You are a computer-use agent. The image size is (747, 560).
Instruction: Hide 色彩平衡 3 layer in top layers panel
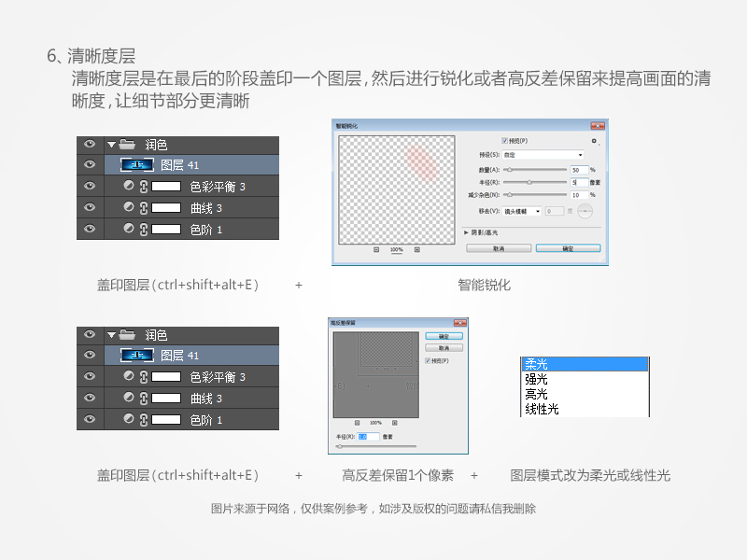[90, 186]
